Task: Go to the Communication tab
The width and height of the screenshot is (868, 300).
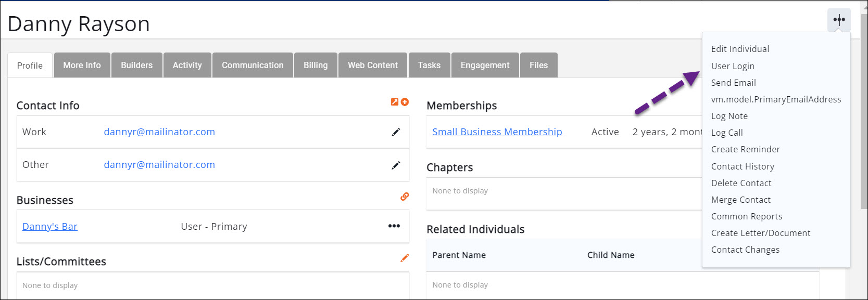Action: [253, 66]
